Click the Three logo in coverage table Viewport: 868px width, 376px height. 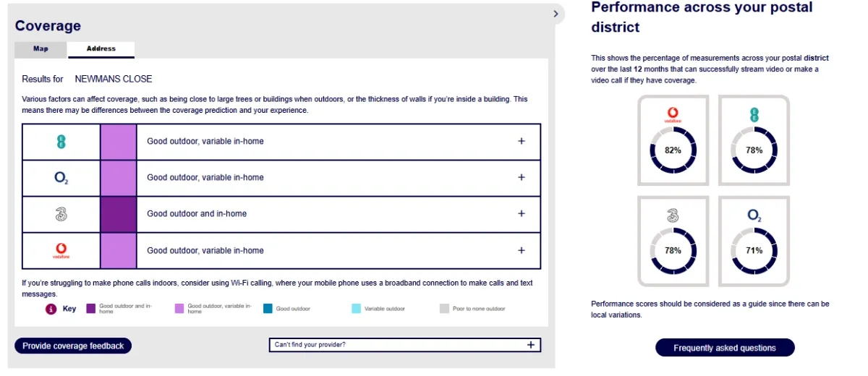tap(61, 214)
